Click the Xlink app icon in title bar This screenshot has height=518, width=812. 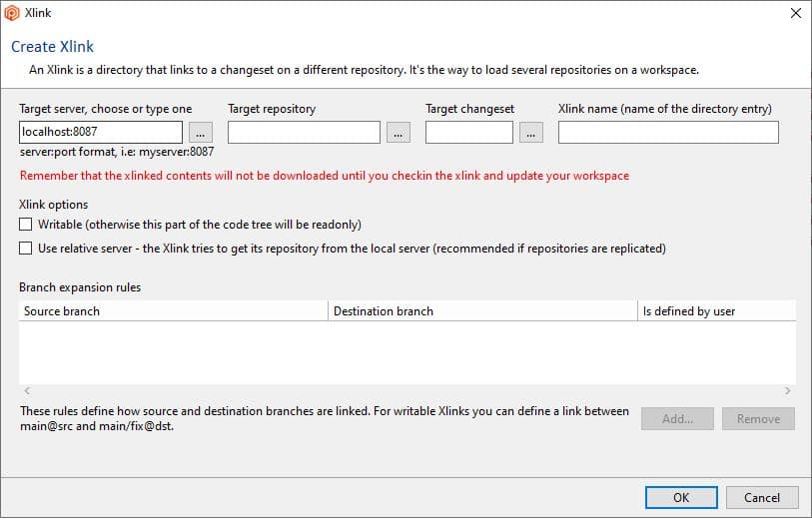point(11,13)
